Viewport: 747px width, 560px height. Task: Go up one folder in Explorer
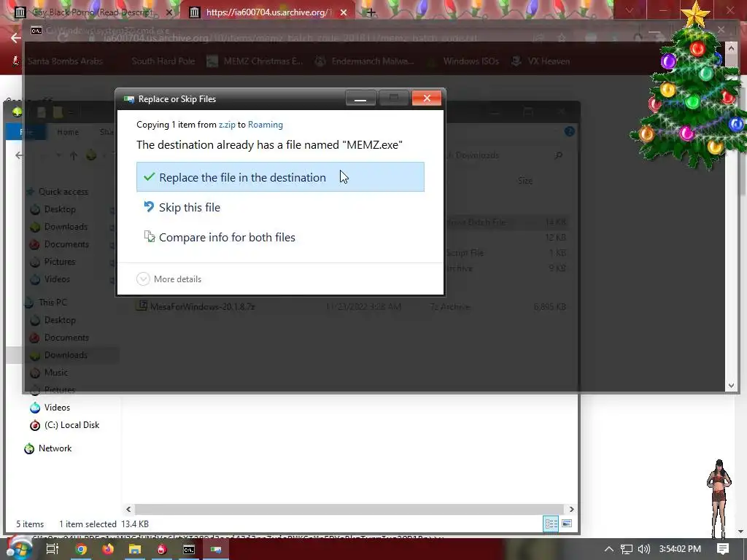point(74,155)
